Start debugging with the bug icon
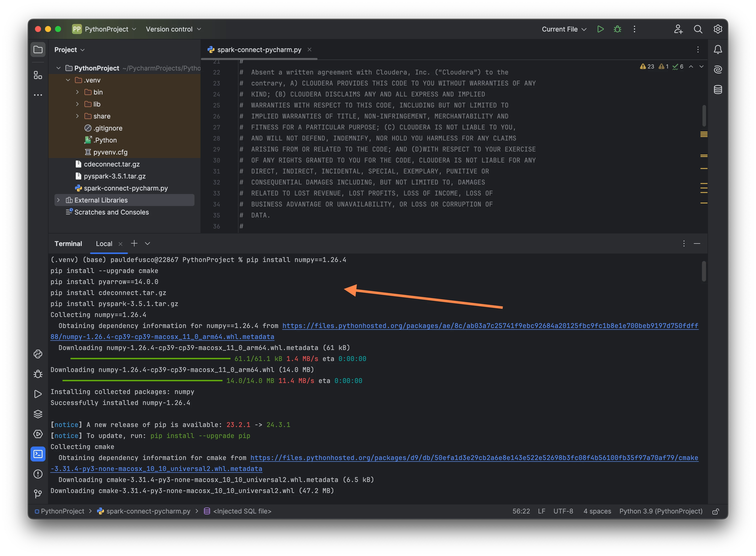 pyautogui.click(x=617, y=29)
